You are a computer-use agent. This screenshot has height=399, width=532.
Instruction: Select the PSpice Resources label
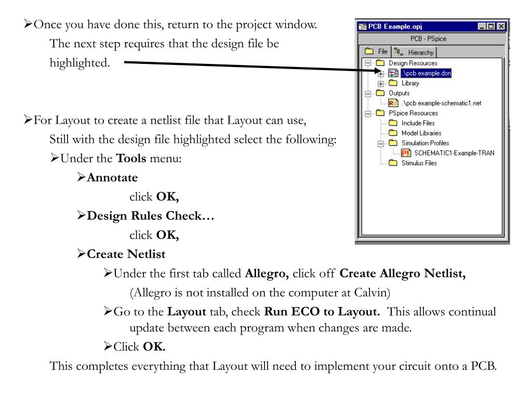(413, 113)
